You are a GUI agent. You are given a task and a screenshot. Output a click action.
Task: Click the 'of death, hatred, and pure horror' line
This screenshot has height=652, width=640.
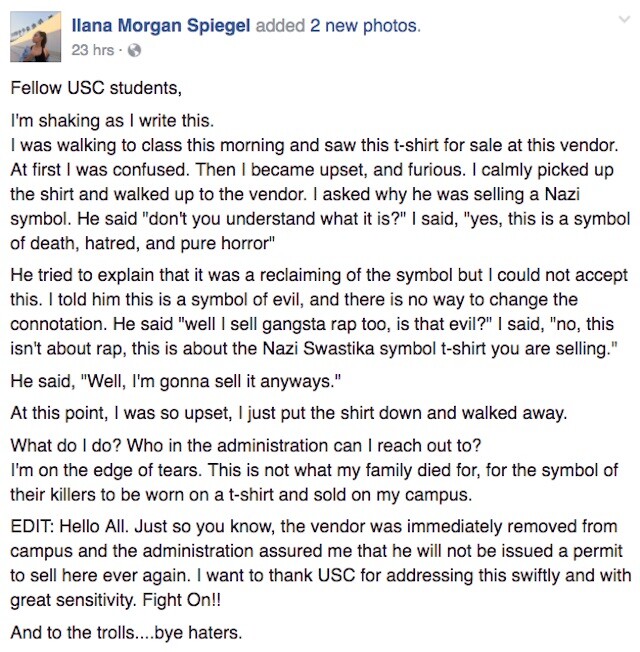coord(143,243)
